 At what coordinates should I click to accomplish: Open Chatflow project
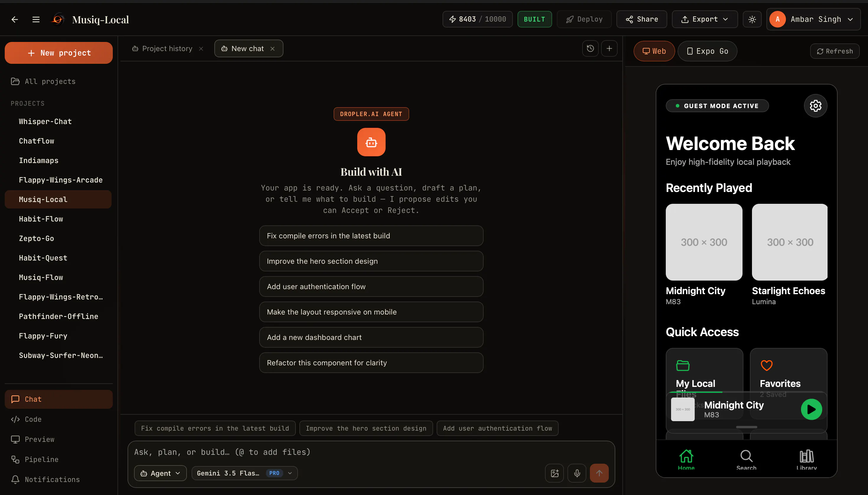coord(58,141)
